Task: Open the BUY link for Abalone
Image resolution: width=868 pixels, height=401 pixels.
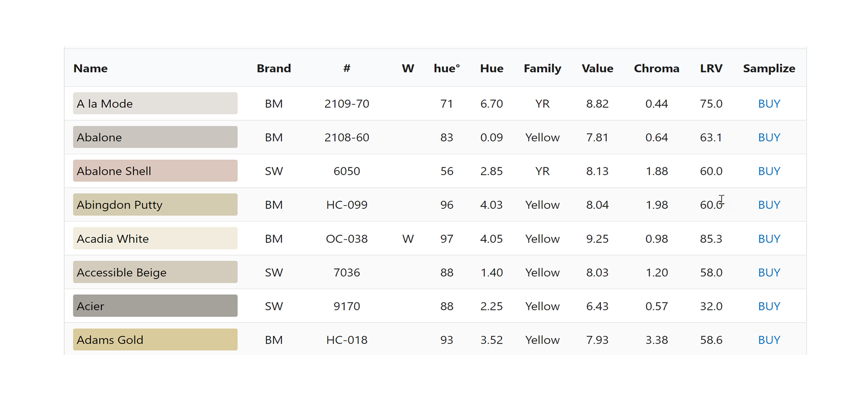Action: click(769, 138)
